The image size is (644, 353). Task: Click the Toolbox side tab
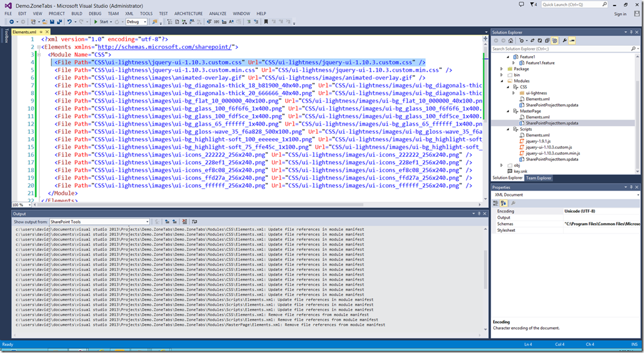[6, 35]
